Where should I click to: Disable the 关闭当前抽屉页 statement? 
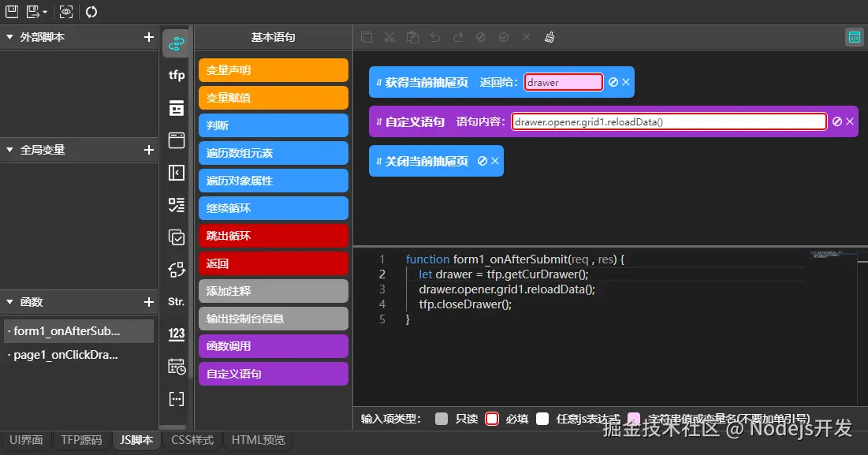[x=482, y=161]
